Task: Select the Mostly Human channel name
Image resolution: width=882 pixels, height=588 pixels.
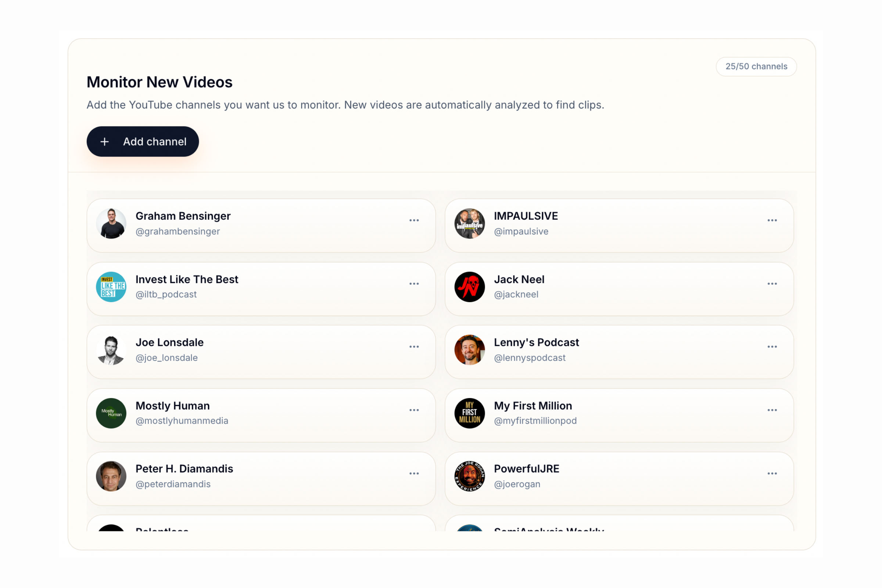Action: [x=172, y=406]
